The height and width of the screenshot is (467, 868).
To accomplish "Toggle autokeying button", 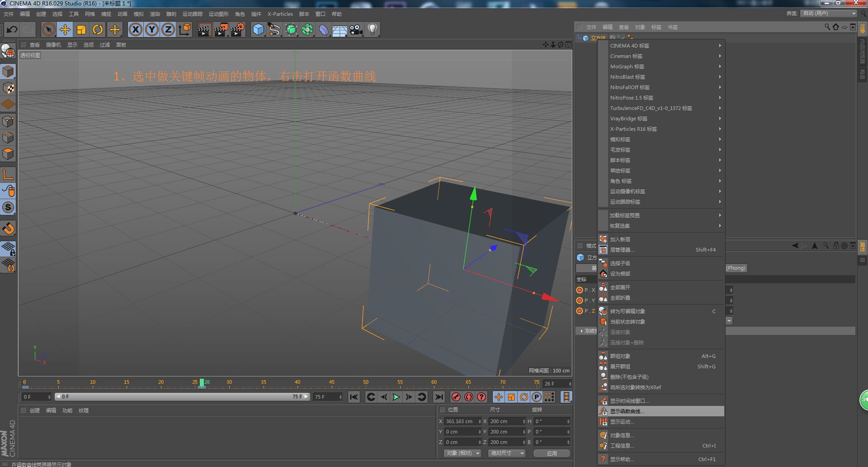I will (469, 397).
